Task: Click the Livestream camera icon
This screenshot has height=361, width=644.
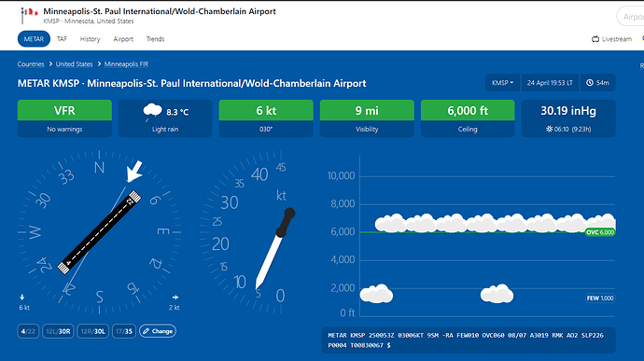Action: [x=595, y=39]
